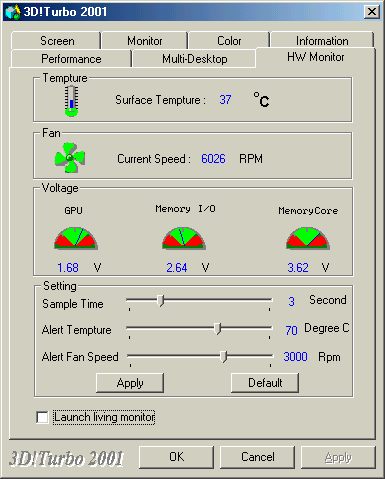Image resolution: width=385 pixels, height=479 pixels.
Task: Click the Surface Tempture label
Action: click(x=160, y=100)
